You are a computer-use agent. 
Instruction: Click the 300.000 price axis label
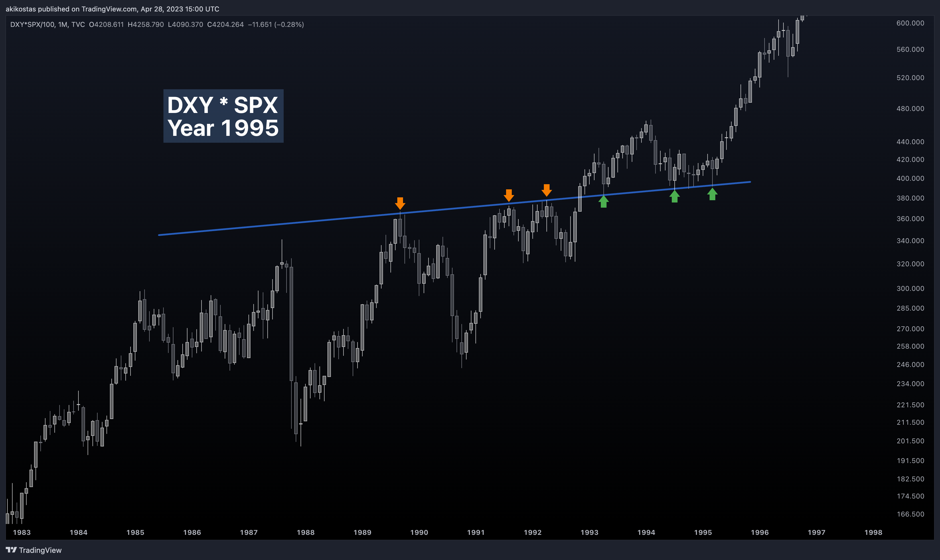pos(910,289)
